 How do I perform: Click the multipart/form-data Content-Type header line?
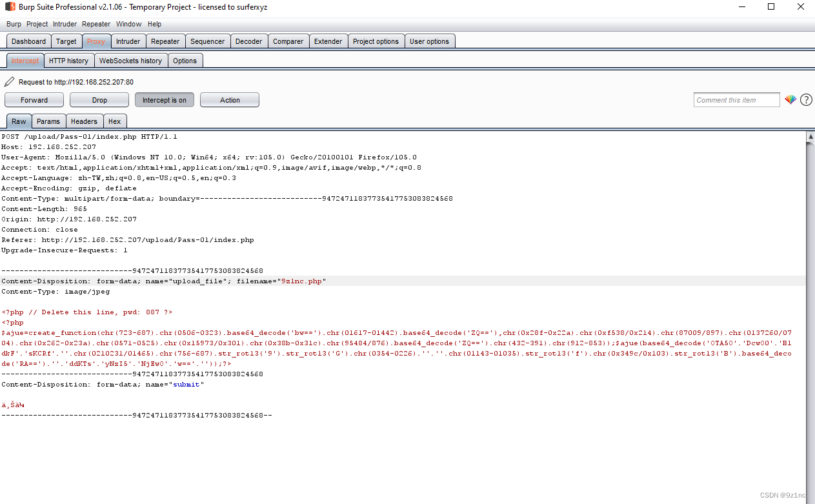click(x=227, y=199)
